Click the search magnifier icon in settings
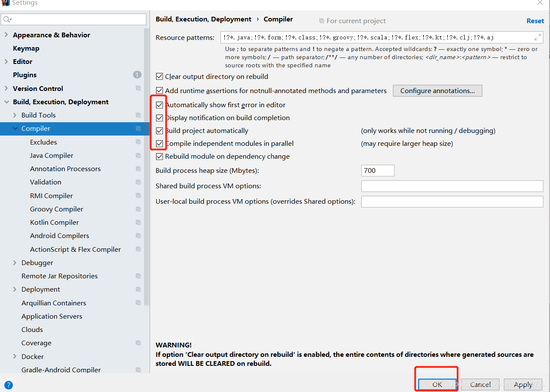Image resolution: width=550 pixels, height=392 pixels. 7,19
